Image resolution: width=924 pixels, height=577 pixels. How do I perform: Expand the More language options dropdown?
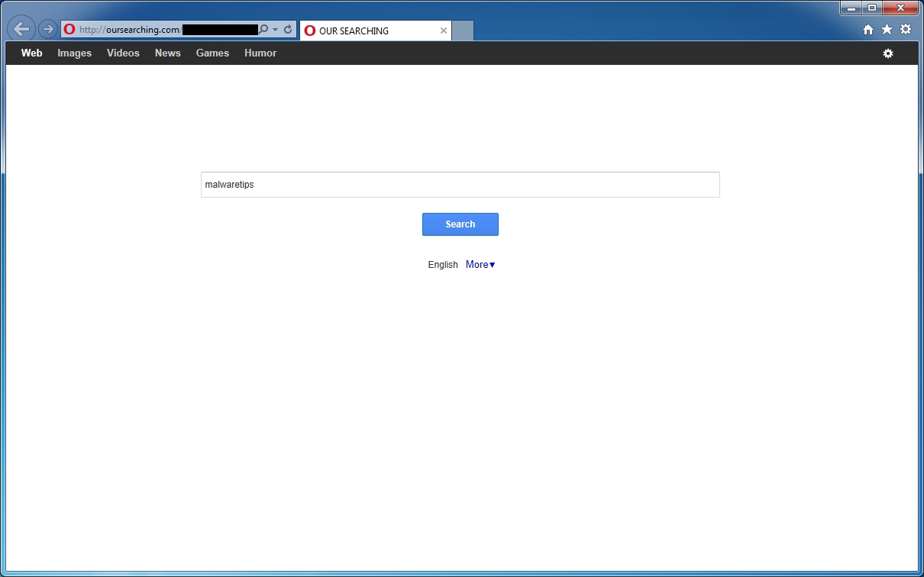480,264
